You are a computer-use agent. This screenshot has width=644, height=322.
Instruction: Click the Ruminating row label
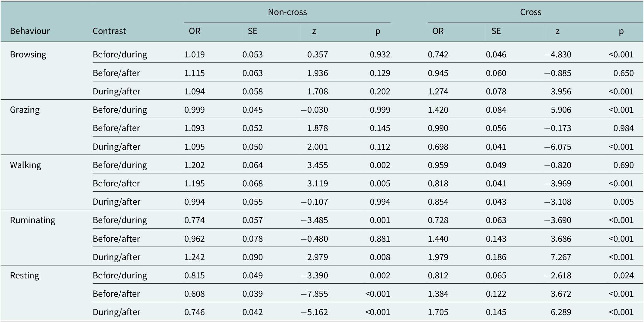pos(32,220)
